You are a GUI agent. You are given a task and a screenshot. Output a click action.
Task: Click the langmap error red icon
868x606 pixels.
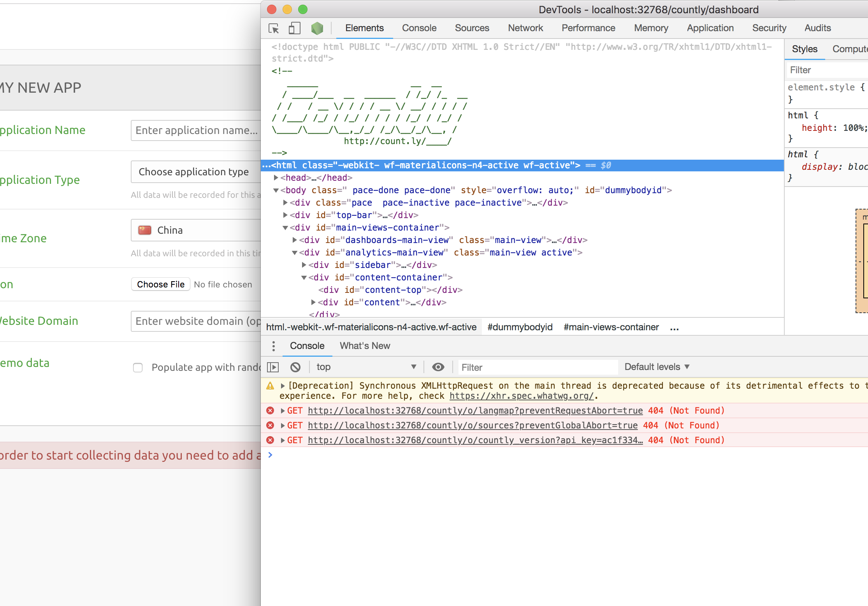[x=270, y=410]
